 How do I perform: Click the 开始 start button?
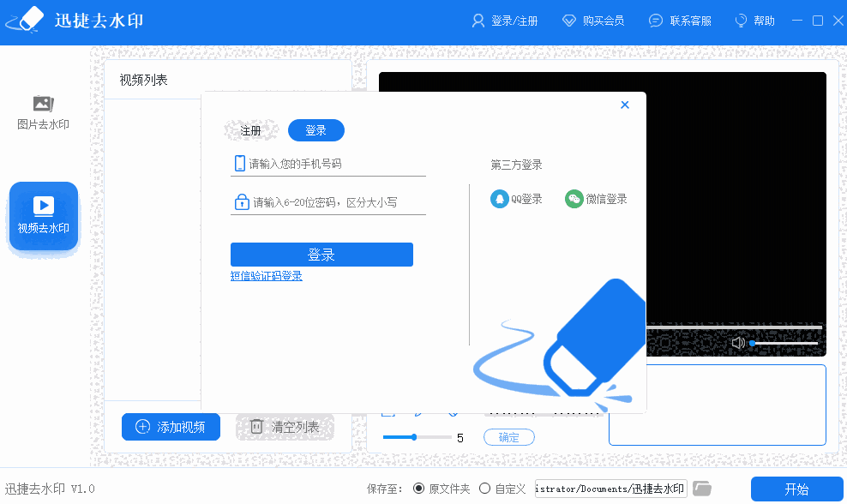tap(796, 488)
